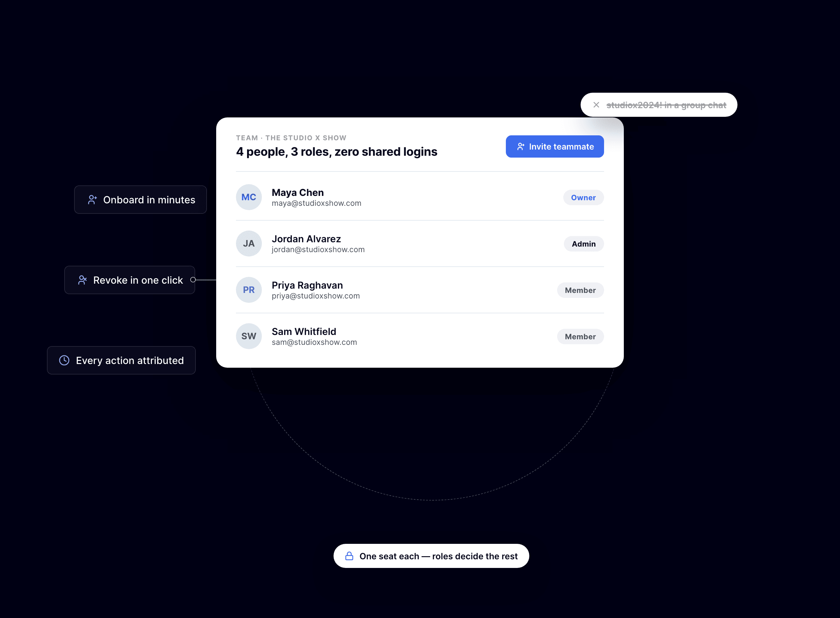The width and height of the screenshot is (840, 618).
Task: Click the Every action attributed chip
Action: coord(121,360)
